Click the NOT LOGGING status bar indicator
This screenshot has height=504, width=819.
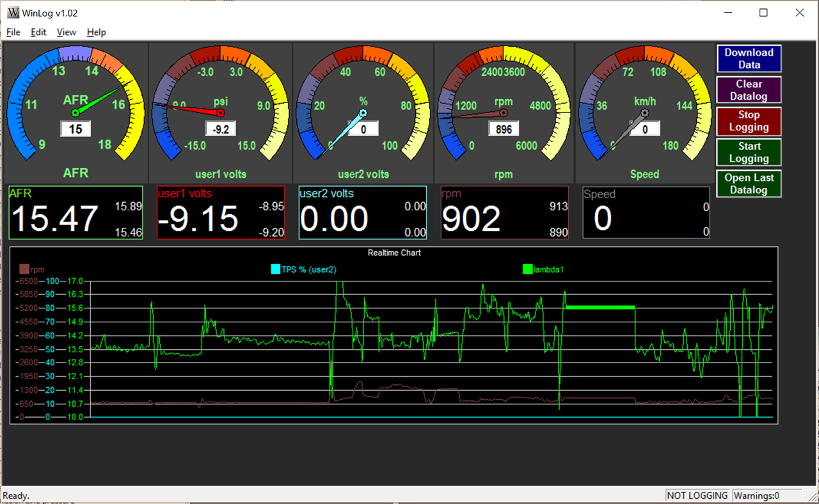coord(697,495)
